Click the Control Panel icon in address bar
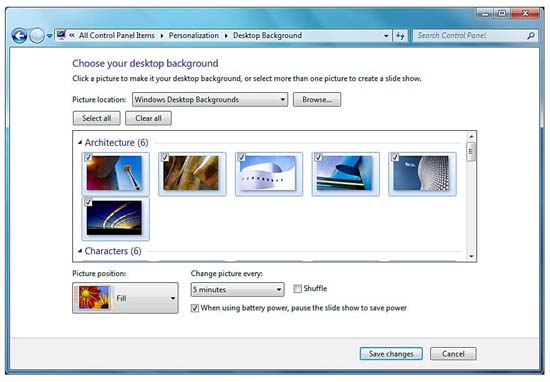Screen dimensions: 550x382 tap(61, 35)
